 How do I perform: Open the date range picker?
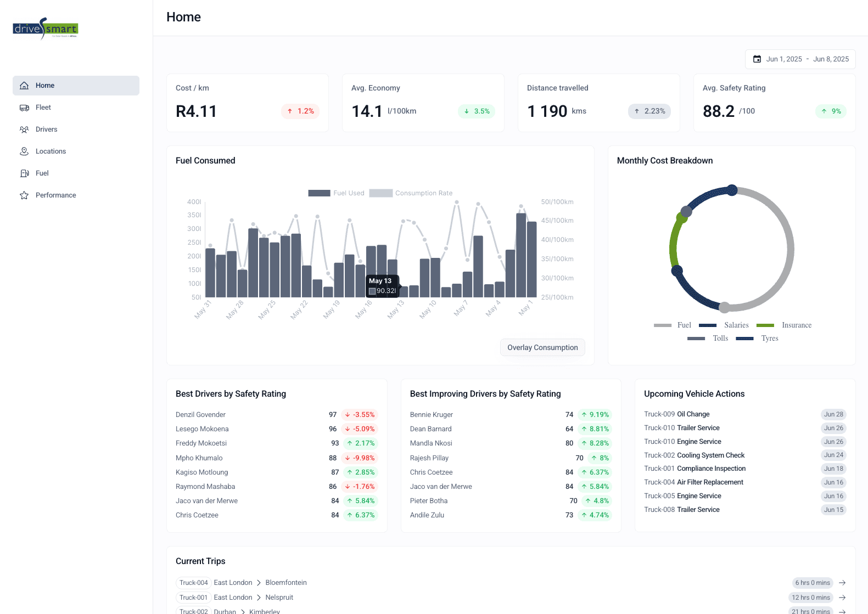(800, 59)
